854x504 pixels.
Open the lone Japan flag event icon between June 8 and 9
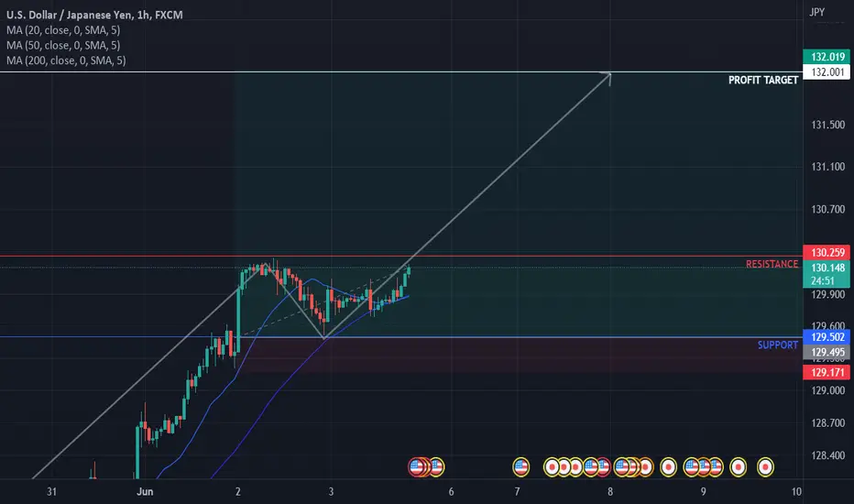[668, 467]
